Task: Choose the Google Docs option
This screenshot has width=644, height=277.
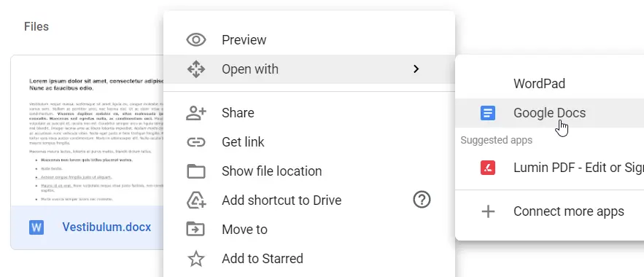Action: (549, 113)
